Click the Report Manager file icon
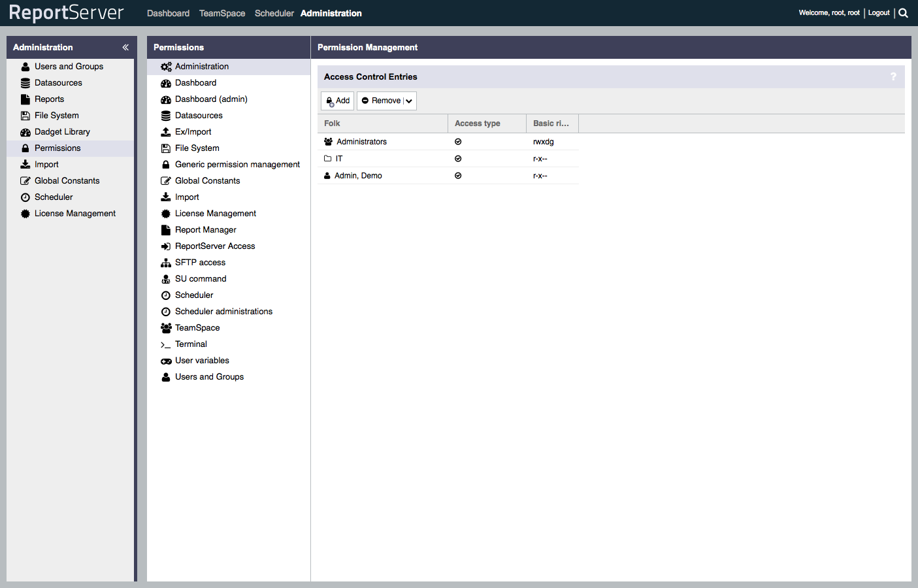 click(166, 230)
